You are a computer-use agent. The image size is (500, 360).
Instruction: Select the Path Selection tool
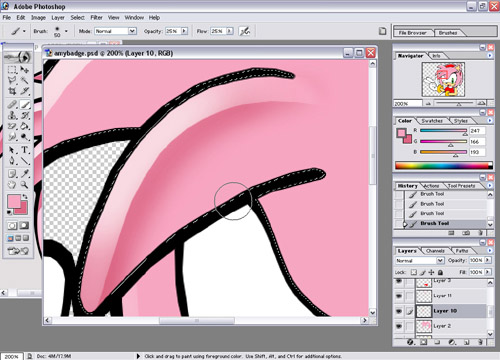pos(12,150)
